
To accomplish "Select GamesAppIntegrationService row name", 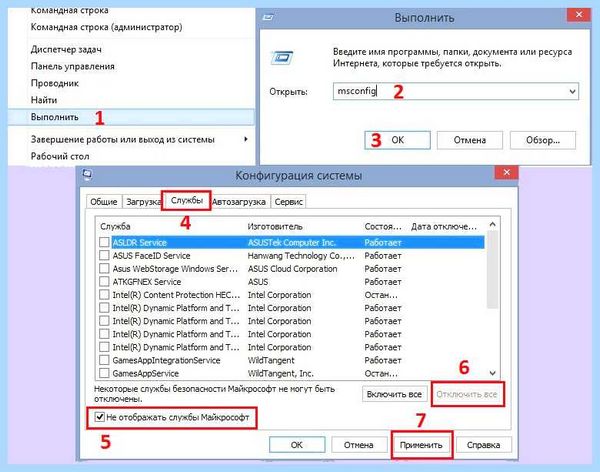I will pyautogui.click(x=166, y=360).
